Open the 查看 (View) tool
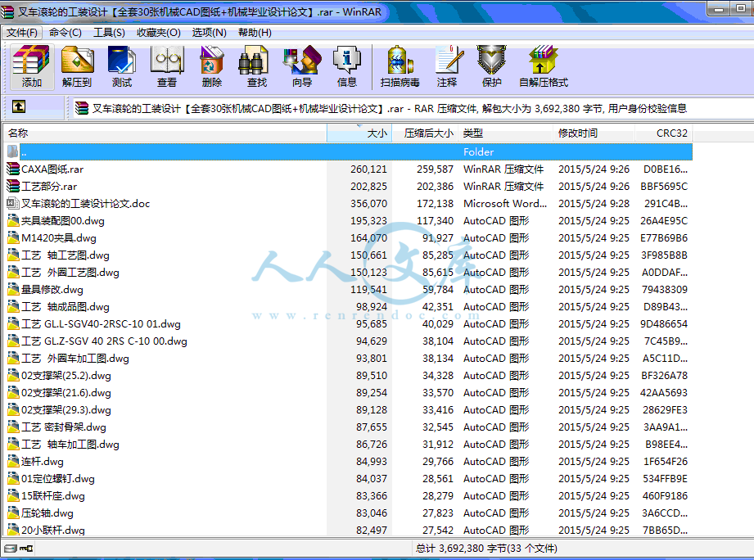Screen dimensions: 754x560 click(167, 66)
